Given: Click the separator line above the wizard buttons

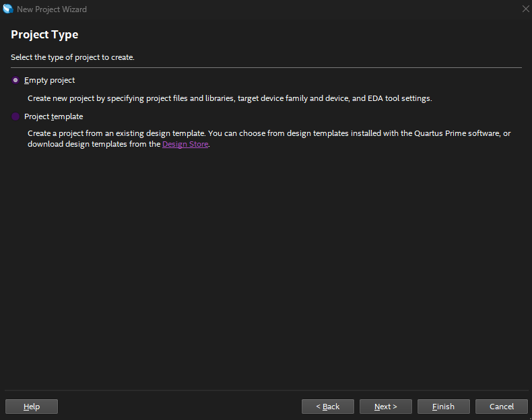Looking at the screenshot, I should click(x=266, y=390).
